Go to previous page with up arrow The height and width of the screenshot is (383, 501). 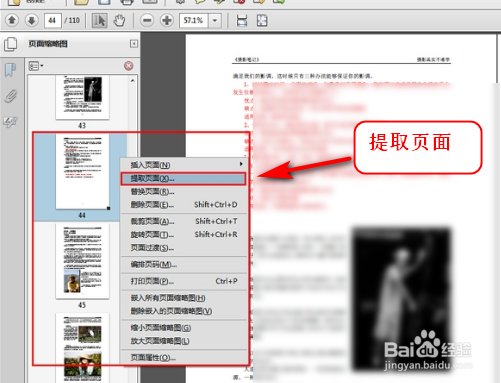[12, 20]
